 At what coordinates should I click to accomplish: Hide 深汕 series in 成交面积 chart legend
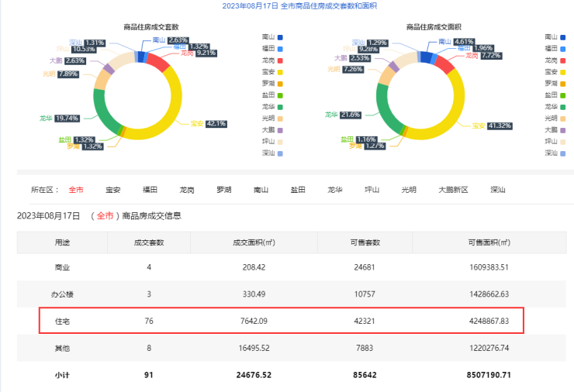point(555,153)
